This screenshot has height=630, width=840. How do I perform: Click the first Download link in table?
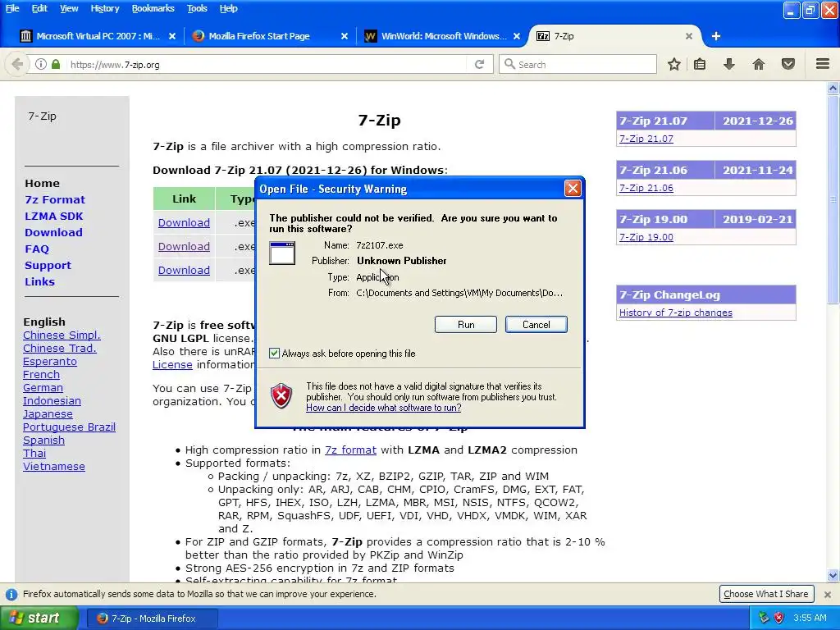click(184, 222)
